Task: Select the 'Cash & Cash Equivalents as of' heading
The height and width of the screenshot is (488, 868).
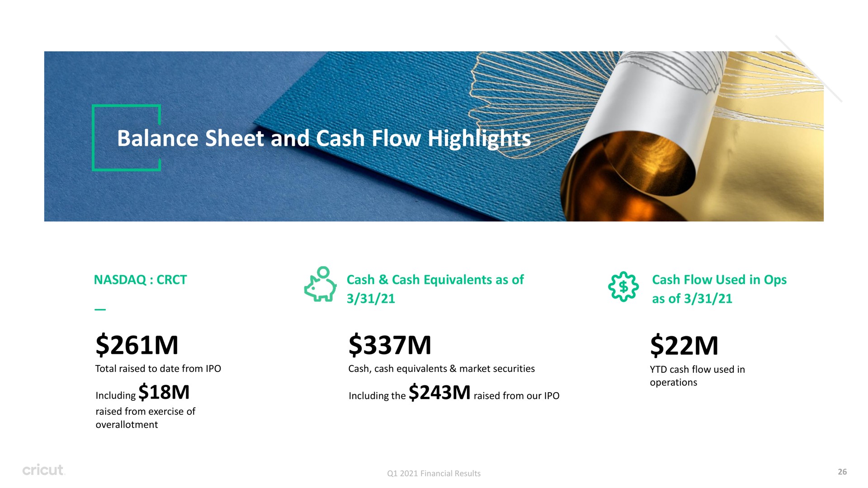Action: pos(435,280)
